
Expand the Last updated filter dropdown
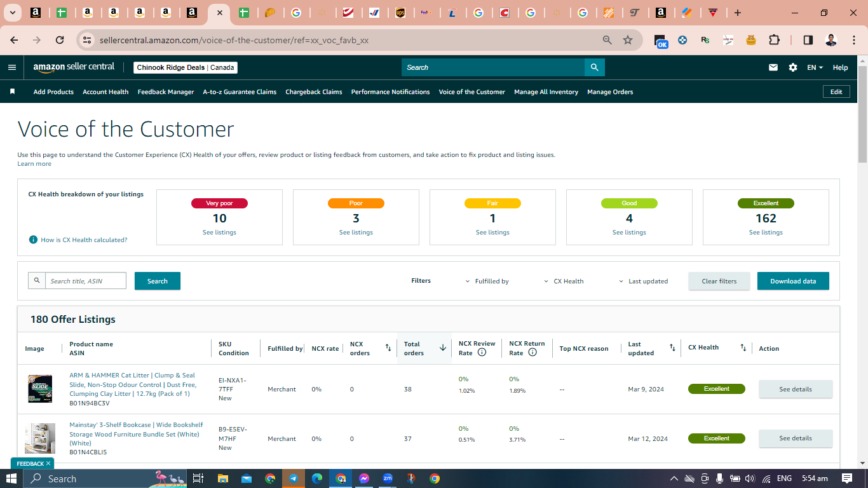[x=643, y=281]
